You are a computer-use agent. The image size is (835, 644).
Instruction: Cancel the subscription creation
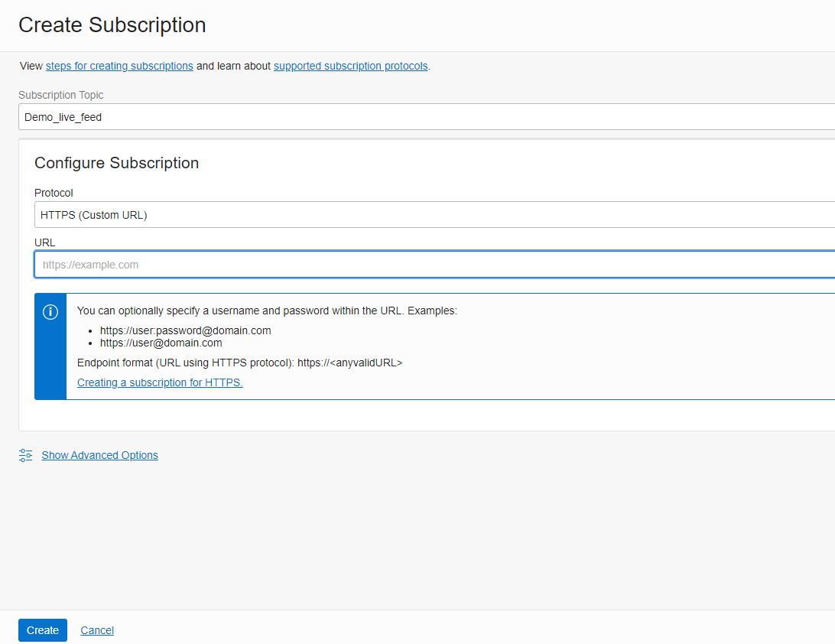(97, 630)
